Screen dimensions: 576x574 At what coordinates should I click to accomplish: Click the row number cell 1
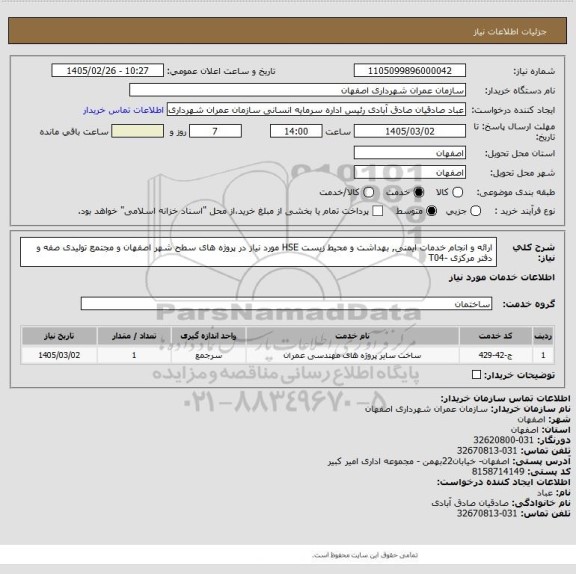(x=543, y=355)
